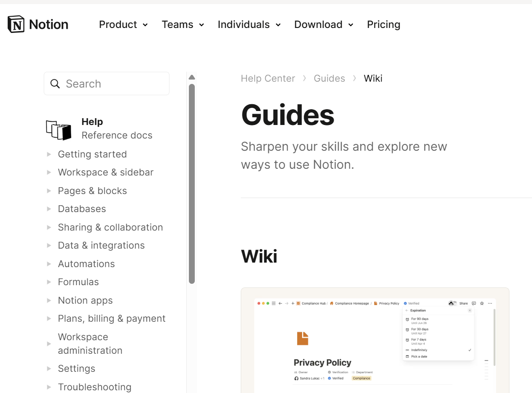Open Workspace administration topic

(90, 344)
